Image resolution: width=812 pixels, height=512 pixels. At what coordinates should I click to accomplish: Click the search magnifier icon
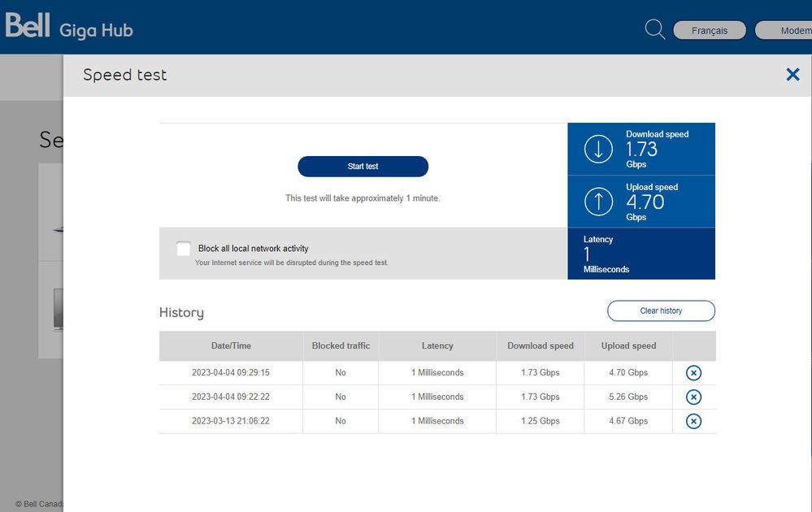(x=654, y=30)
